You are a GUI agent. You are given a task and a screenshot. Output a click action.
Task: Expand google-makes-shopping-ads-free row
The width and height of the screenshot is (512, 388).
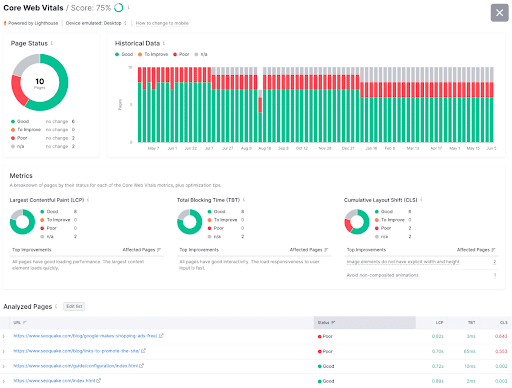[4, 337]
